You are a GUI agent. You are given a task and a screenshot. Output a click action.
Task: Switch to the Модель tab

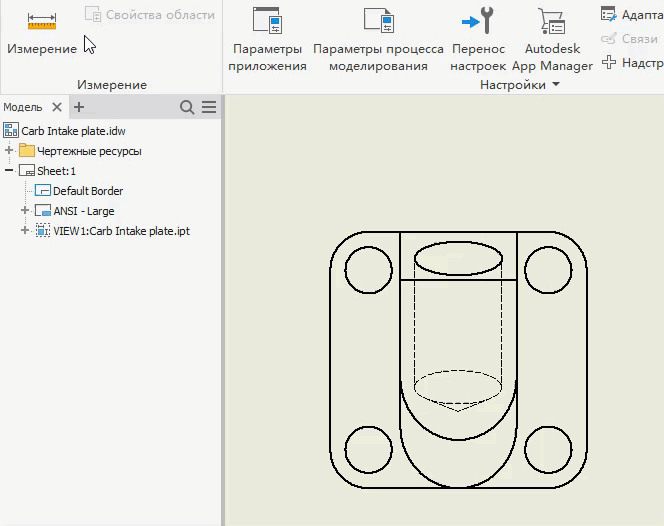click(x=23, y=107)
